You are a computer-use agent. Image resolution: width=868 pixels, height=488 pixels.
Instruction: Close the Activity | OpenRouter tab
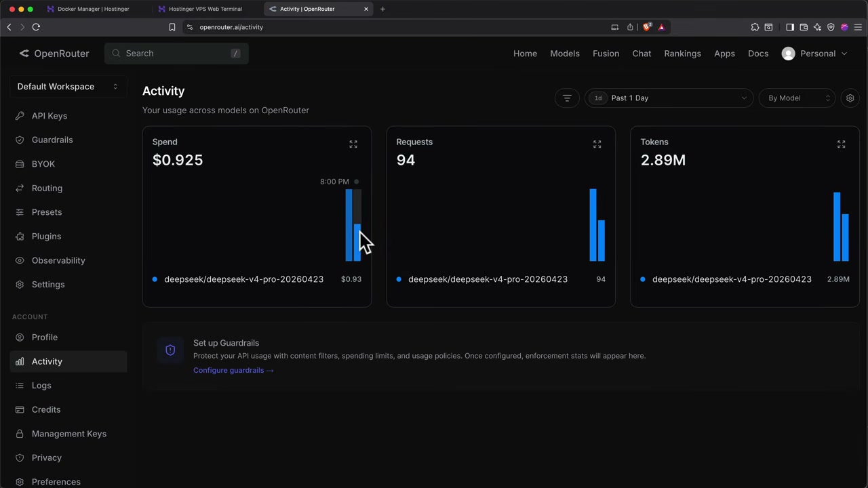tap(366, 9)
